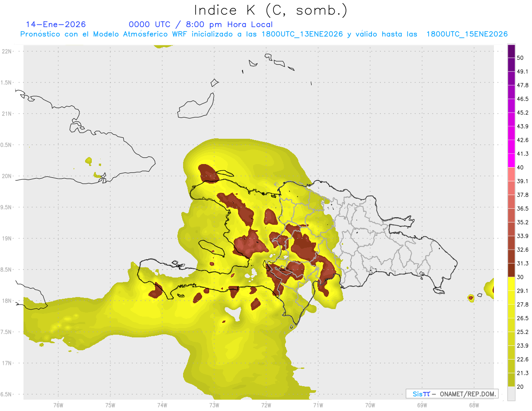The width and height of the screenshot is (532, 411).
Task: Click the colorbar label "45.2"
Action: pos(523,113)
